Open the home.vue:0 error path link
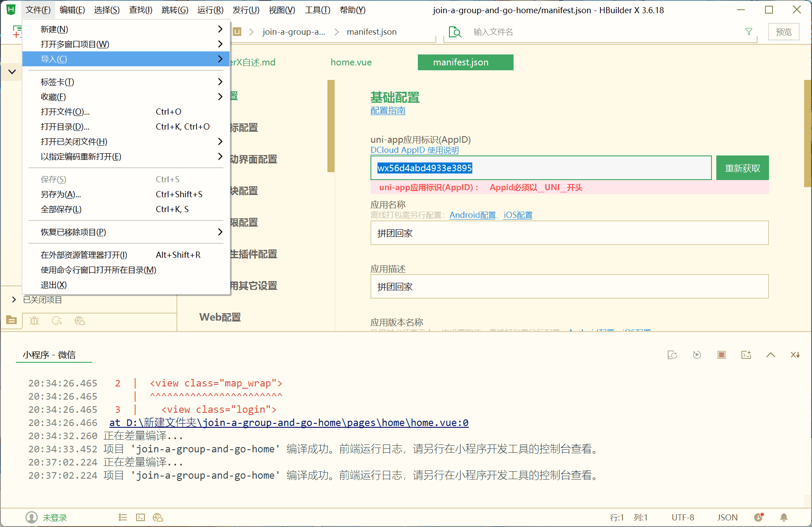This screenshot has width=812, height=527. point(289,422)
